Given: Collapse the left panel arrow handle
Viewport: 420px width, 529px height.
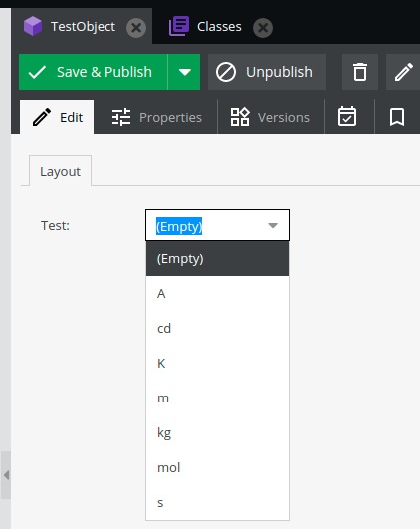Looking at the screenshot, I should (x=6, y=475).
